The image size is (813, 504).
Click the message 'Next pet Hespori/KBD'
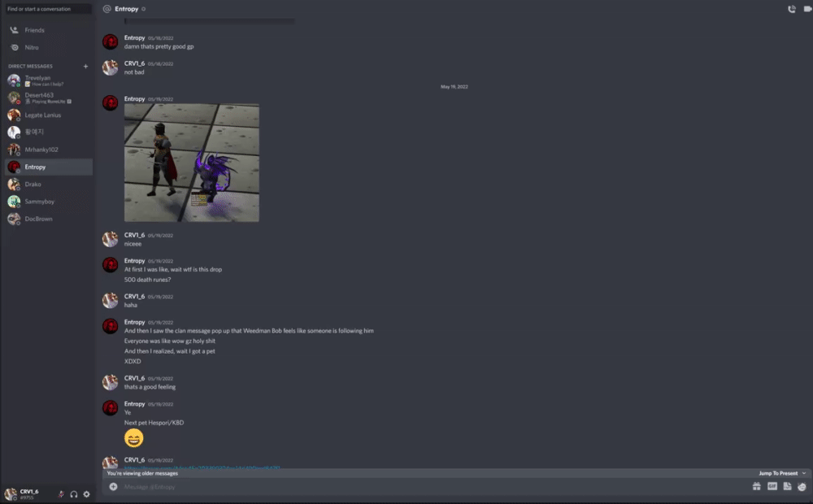154,423
